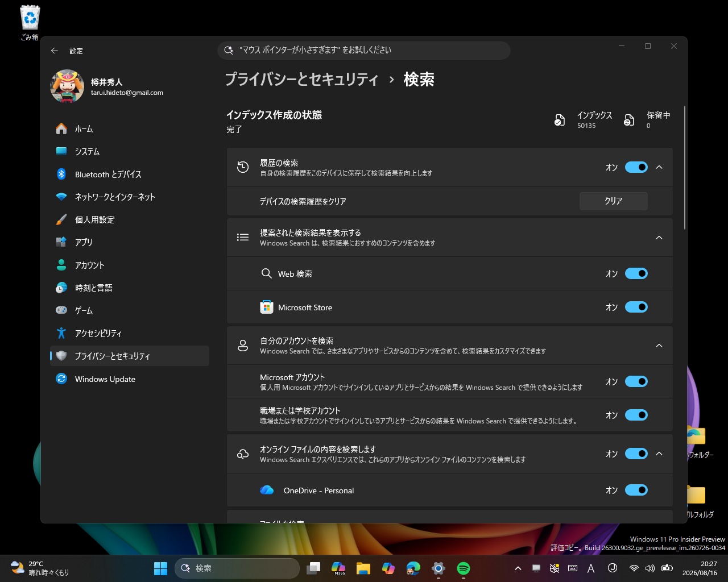The width and height of the screenshot is (728, 582).
Task: Open the Recycle Bin on desktop
Action: (x=30, y=23)
